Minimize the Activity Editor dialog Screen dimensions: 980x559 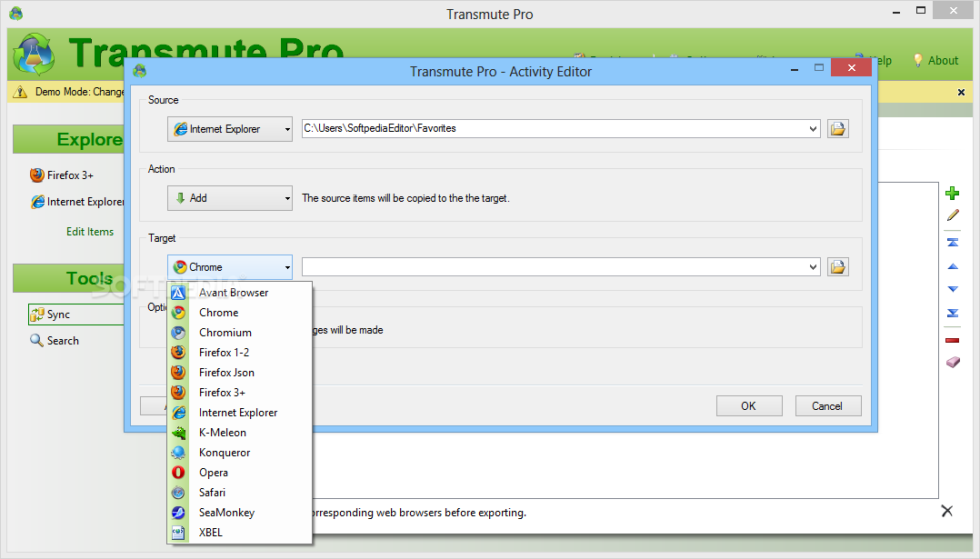point(795,69)
